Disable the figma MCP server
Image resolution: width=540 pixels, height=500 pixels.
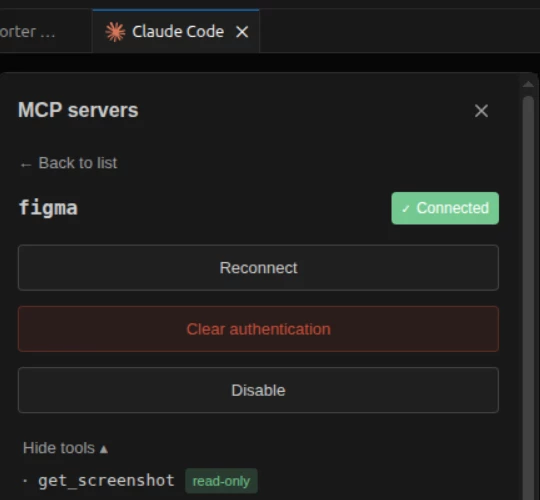point(258,390)
